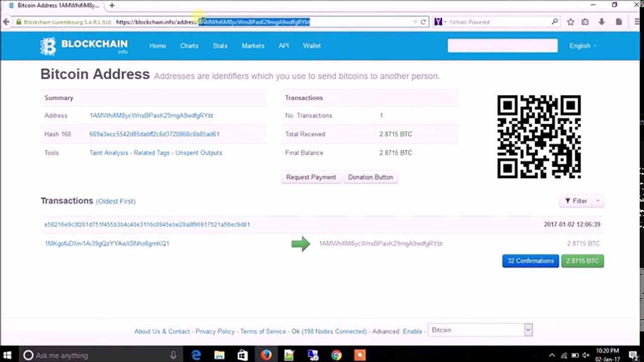
Task: Click the Cortana microphone icon
Action: 173,355
